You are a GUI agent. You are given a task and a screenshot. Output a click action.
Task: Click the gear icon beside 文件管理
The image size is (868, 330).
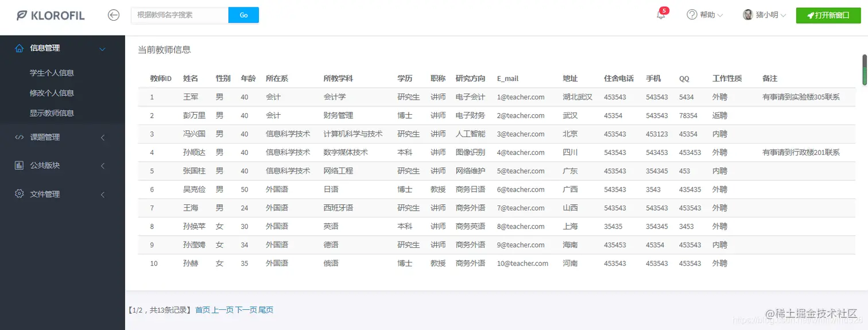point(20,194)
